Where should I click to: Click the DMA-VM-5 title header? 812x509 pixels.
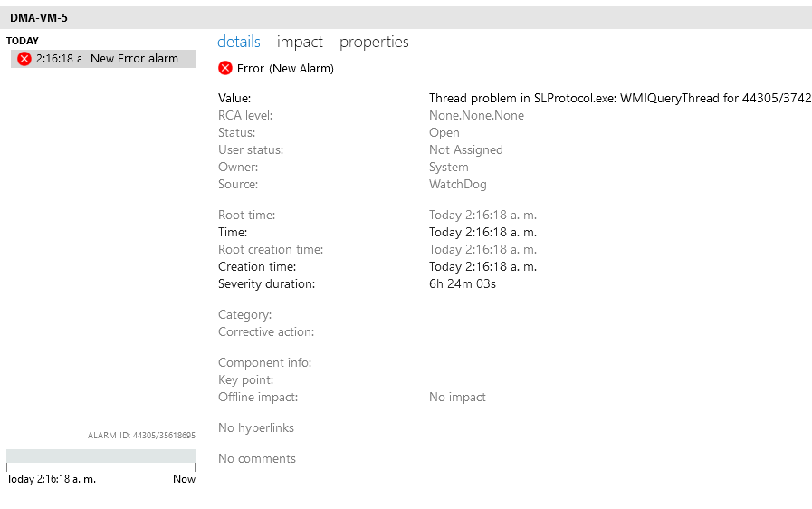[39, 18]
